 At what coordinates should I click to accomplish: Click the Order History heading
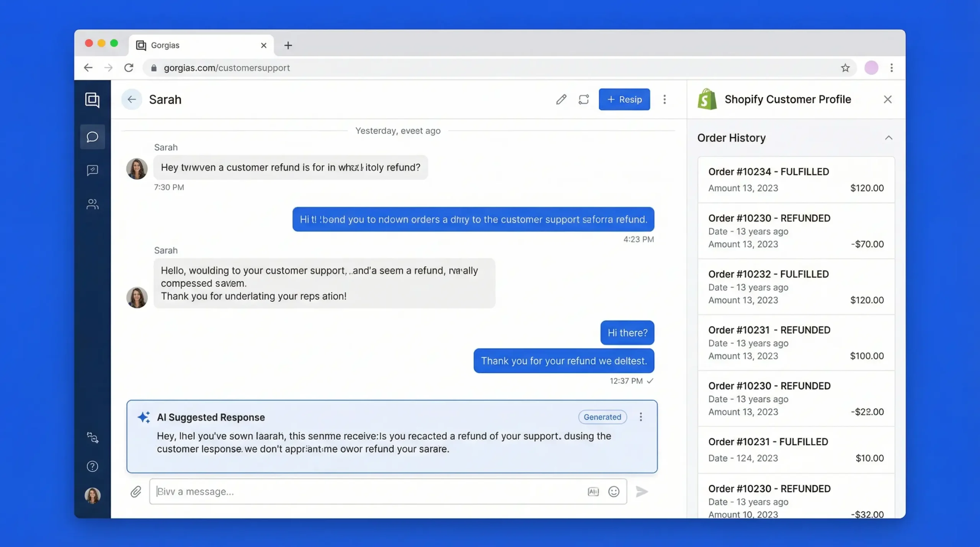pyautogui.click(x=731, y=138)
